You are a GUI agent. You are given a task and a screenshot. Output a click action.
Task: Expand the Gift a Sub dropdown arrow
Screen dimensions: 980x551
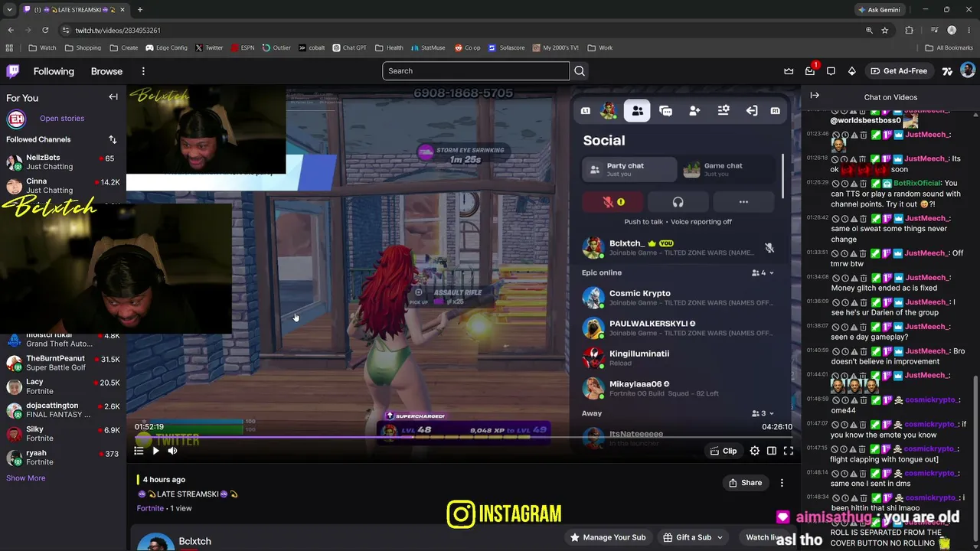(x=719, y=537)
